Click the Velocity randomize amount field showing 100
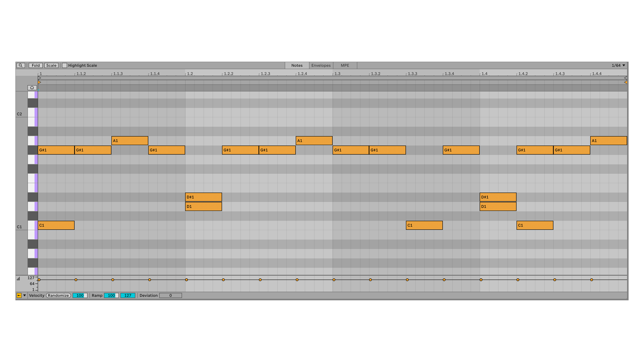The image size is (644, 362). (80, 295)
